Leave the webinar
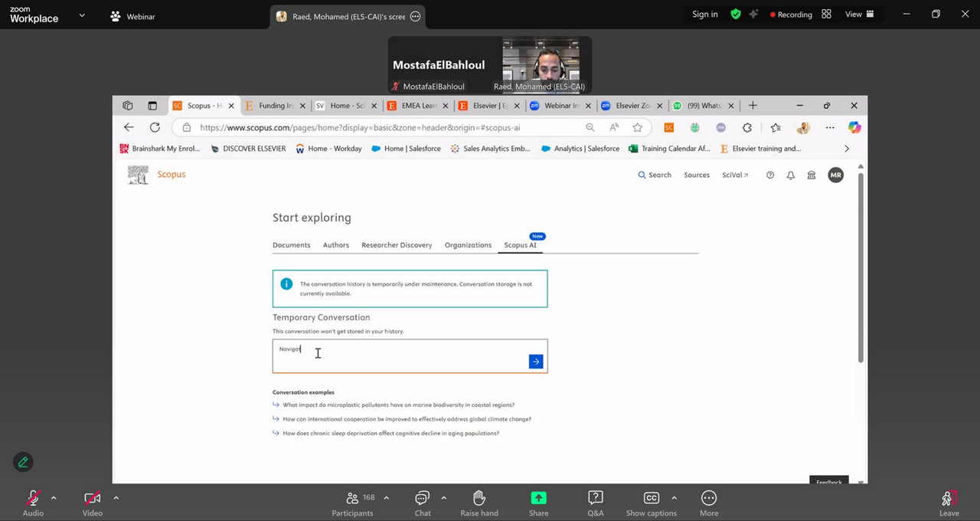This screenshot has height=521, width=980. pos(949,503)
